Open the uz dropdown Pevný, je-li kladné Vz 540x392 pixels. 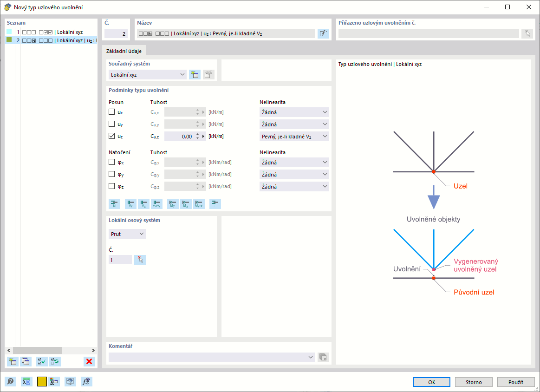[x=294, y=137]
